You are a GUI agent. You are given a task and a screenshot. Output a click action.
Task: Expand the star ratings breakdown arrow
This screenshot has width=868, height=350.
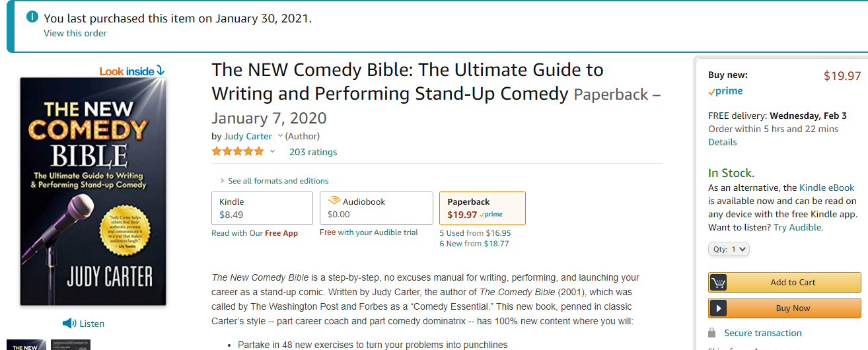pos(272,152)
